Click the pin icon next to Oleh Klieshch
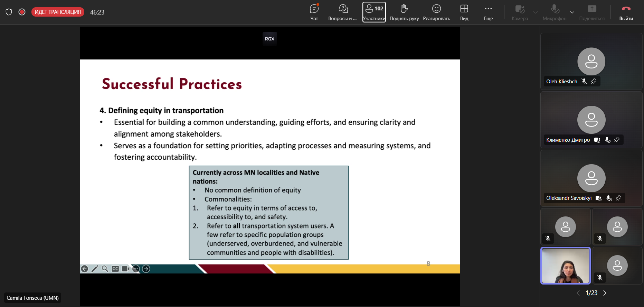 pyautogui.click(x=594, y=81)
